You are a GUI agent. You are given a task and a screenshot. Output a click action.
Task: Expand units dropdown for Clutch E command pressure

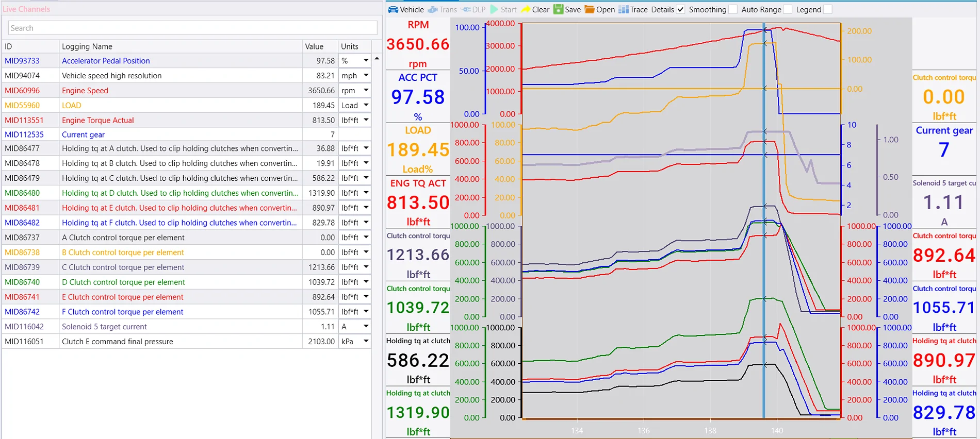click(366, 341)
